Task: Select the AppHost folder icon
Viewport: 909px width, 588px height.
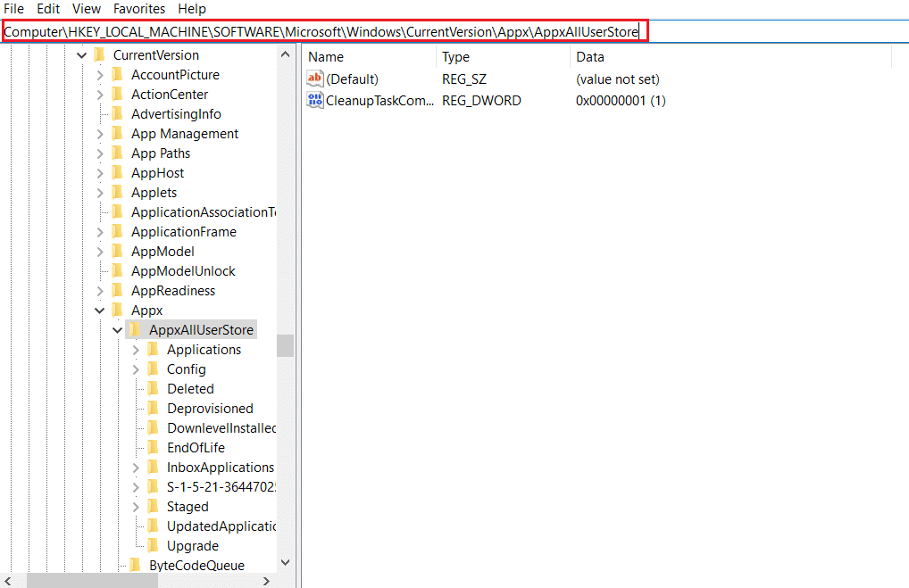Action: point(118,173)
